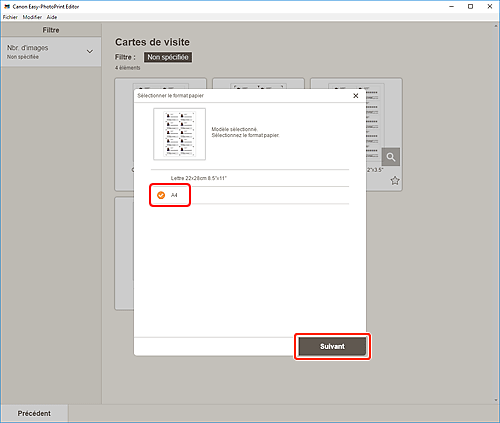Click the vertical scrollbar down arrow
This screenshot has width=500, height=423.
(x=497, y=400)
